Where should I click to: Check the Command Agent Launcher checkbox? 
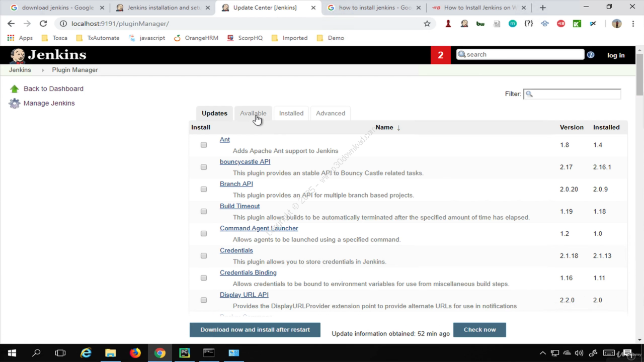coord(204,233)
